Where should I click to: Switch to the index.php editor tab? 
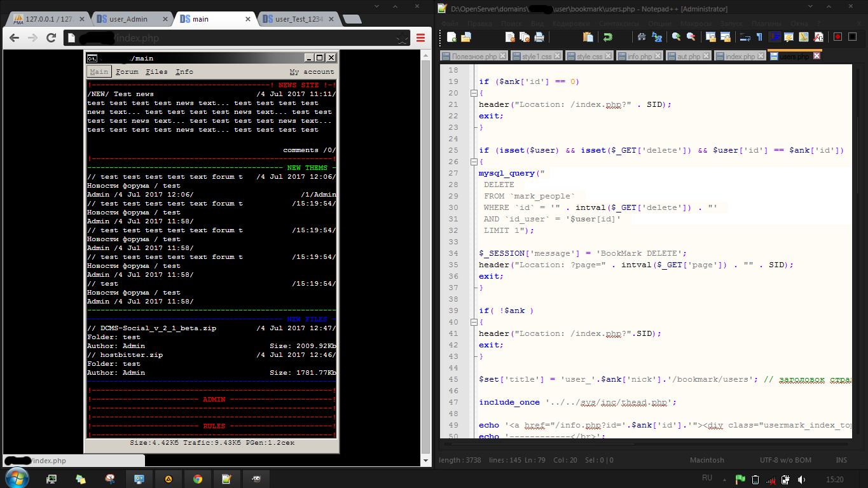[x=740, y=57]
